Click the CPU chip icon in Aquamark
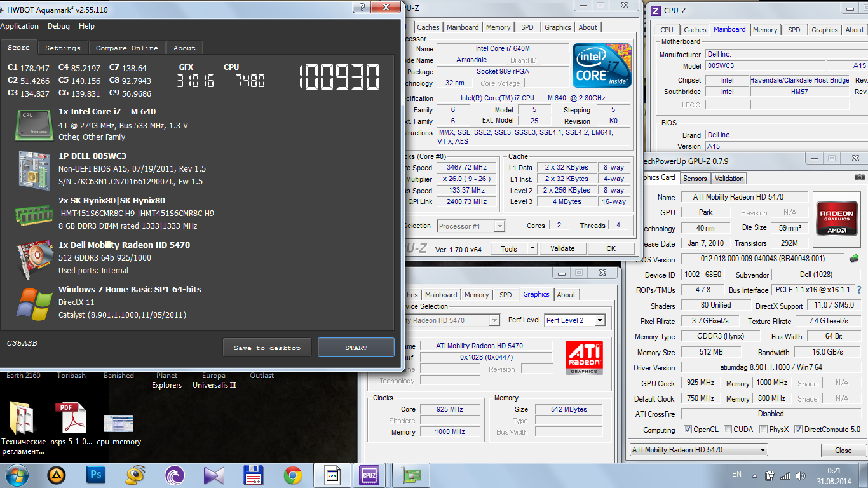Screen dimensions: 868x488 point(34,125)
